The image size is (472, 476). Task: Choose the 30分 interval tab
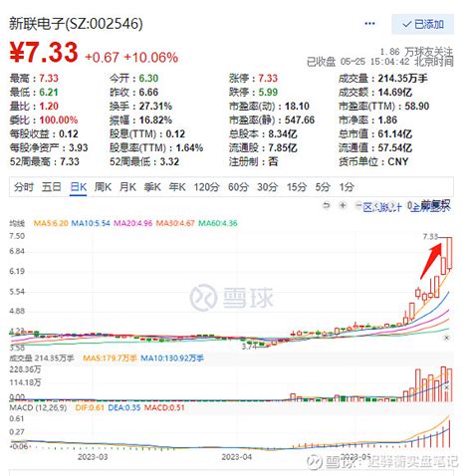coord(268,187)
